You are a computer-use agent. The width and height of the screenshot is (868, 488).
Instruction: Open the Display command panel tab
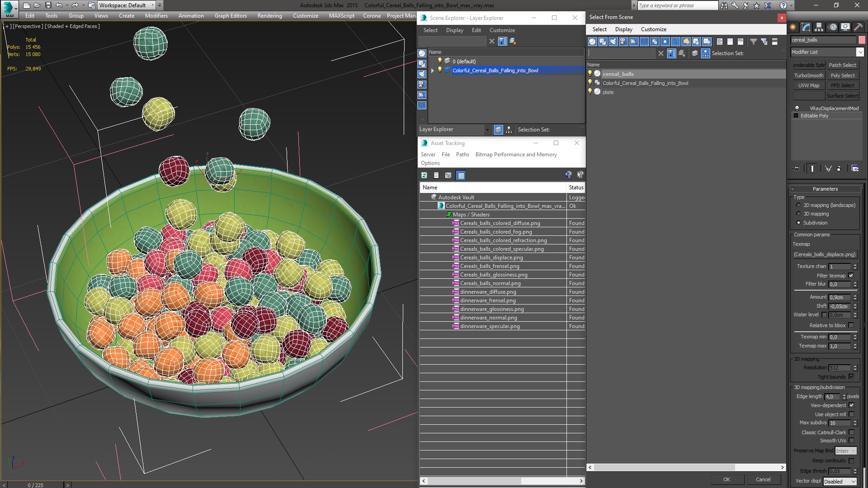click(x=845, y=27)
